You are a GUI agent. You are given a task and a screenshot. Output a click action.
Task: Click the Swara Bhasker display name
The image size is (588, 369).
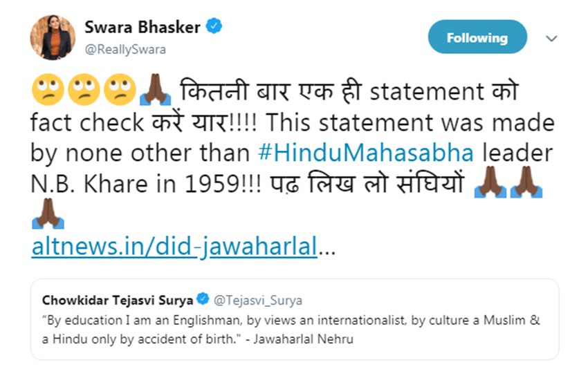pos(142,27)
